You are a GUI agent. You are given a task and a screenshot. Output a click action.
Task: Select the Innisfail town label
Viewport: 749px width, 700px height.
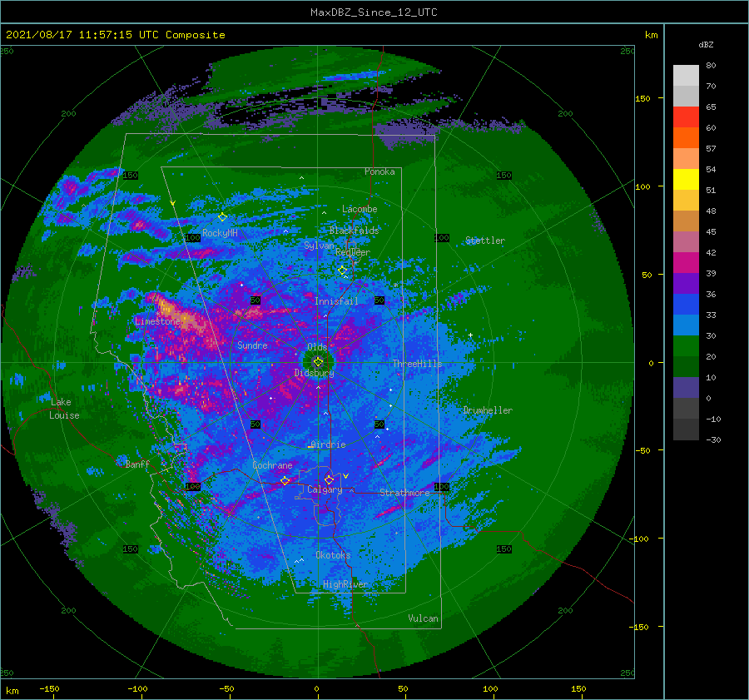point(336,301)
